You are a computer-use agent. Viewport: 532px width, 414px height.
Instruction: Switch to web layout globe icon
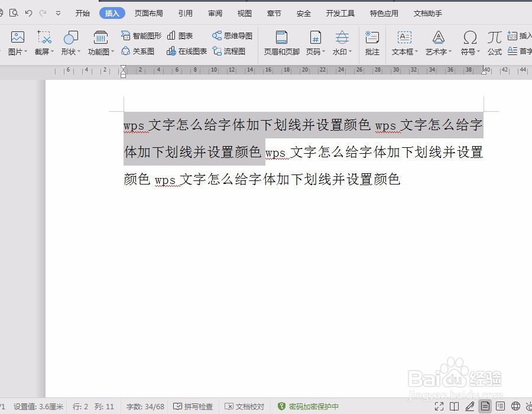tap(515, 406)
